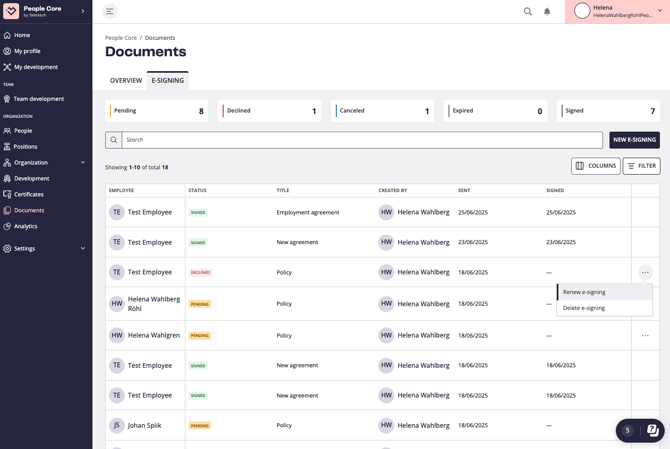Click the New E-Signing button
This screenshot has width=670, height=449.
click(634, 140)
